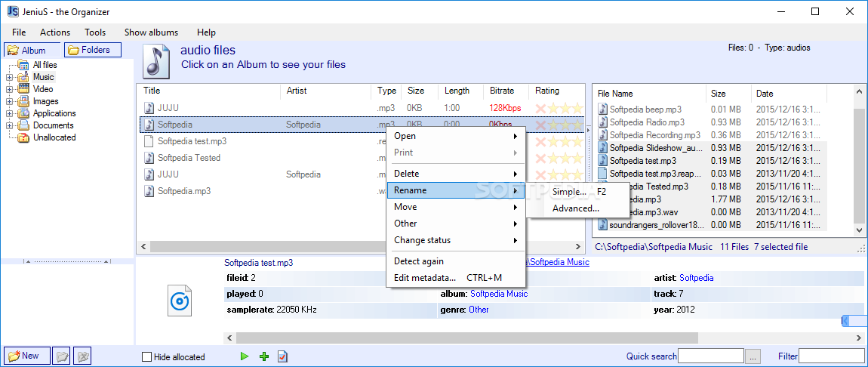
Task: Click the green plus add icon
Action: (x=264, y=357)
